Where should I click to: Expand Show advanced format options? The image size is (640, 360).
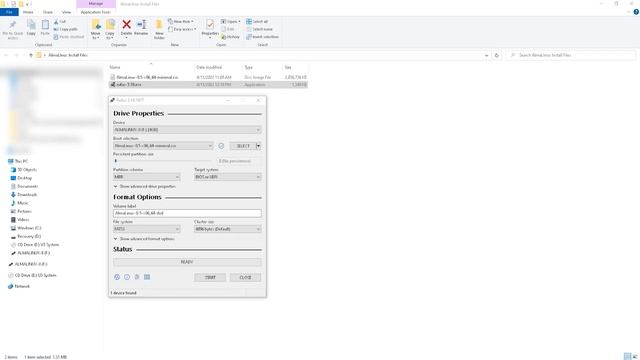[x=144, y=239]
